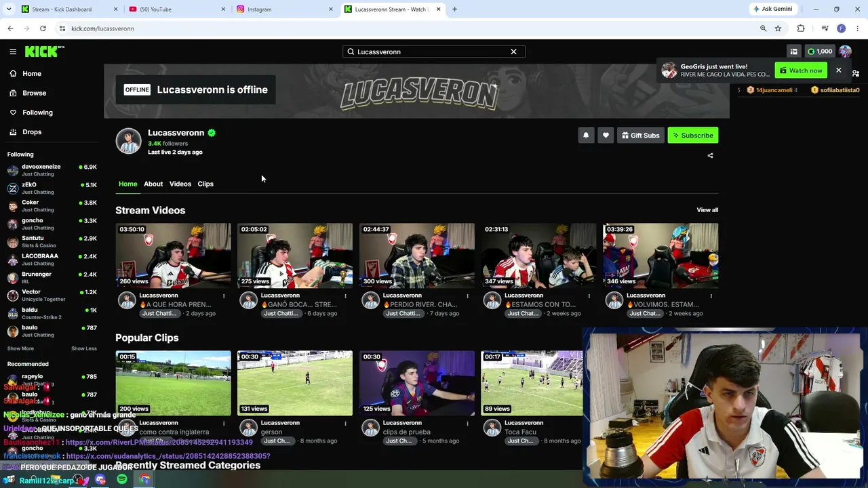Bookmark this page with the star
This screenshot has width=868, height=488.
tap(778, 28)
